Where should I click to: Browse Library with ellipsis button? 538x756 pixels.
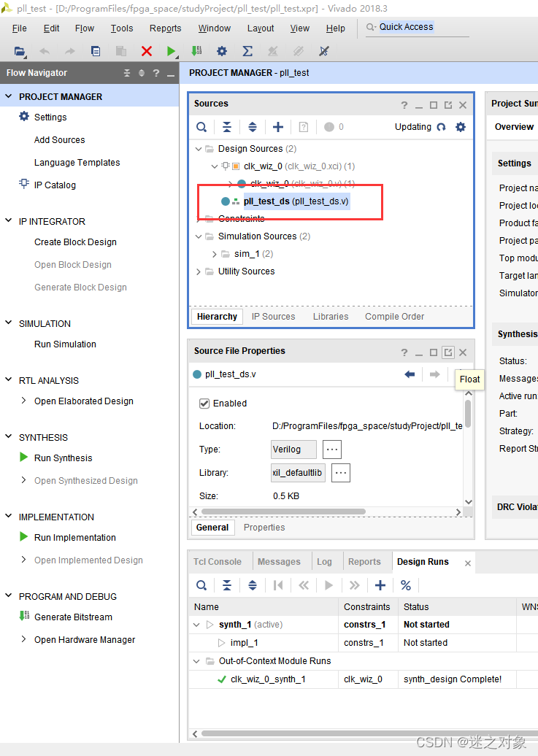click(341, 473)
